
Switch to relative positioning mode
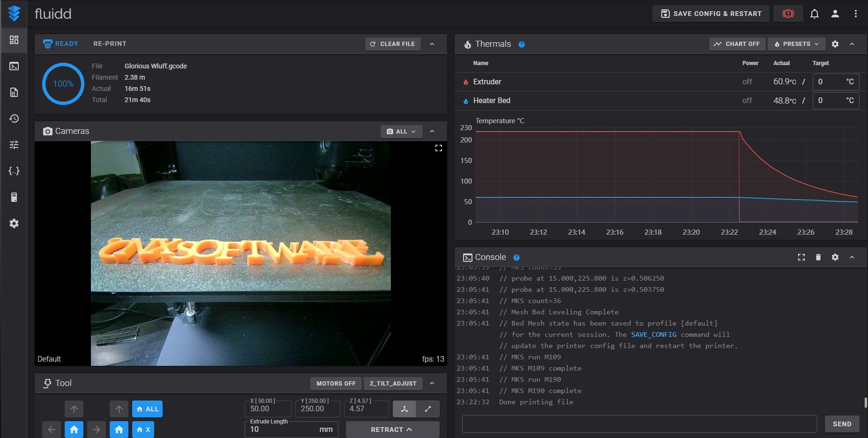click(x=428, y=409)
